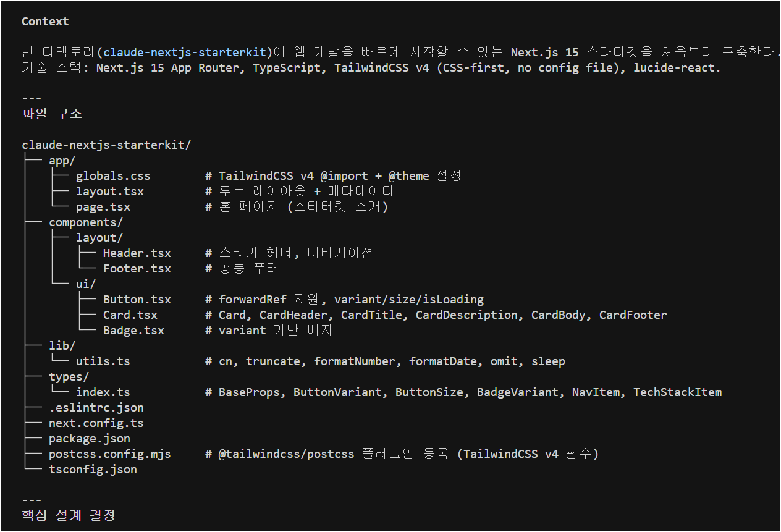Screen dimensions: 781x532
Task: Click the app/ folder entry
Action: [x=62, y=161]
